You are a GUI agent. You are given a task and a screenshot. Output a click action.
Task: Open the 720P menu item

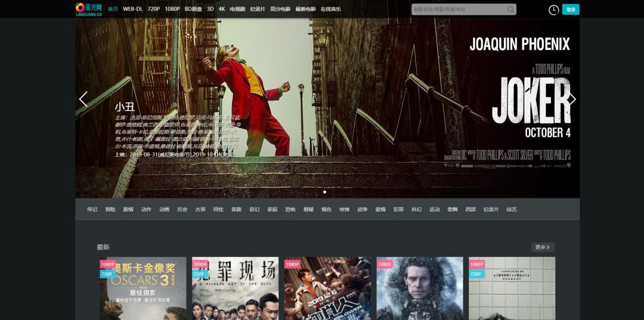tap(154, 9)
